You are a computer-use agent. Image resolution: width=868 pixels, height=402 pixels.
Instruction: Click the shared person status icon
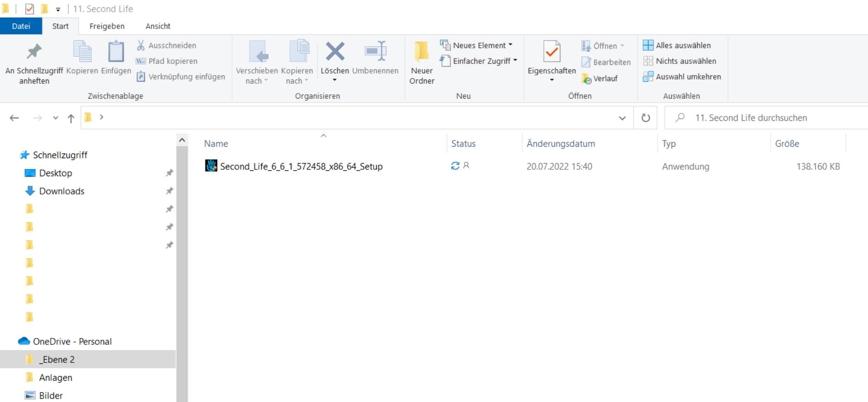coord(466,165)
